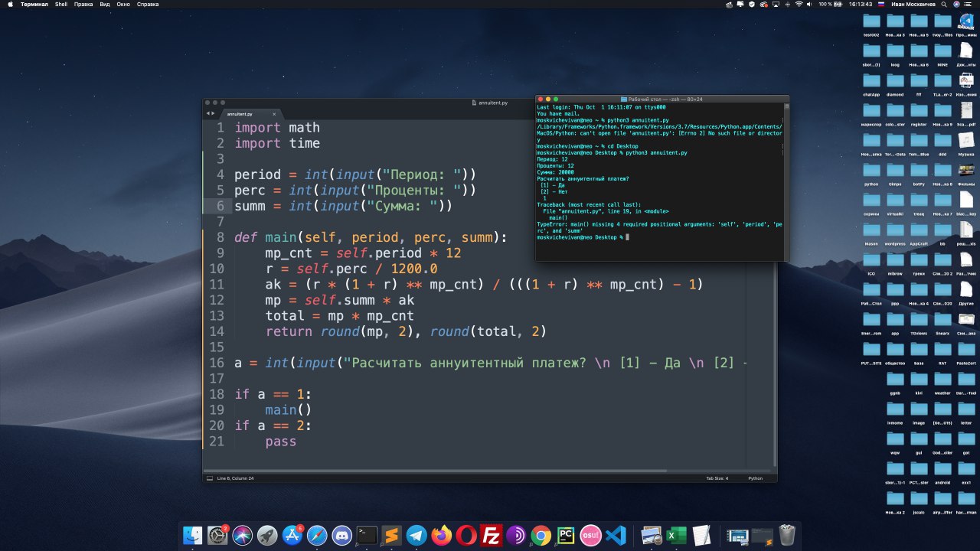Launch Opera from the dock
Screen dimensions: 980x551
point(466,535)
